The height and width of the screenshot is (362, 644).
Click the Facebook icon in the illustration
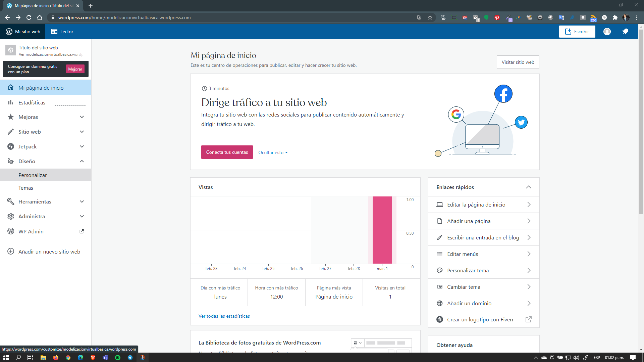503,94
